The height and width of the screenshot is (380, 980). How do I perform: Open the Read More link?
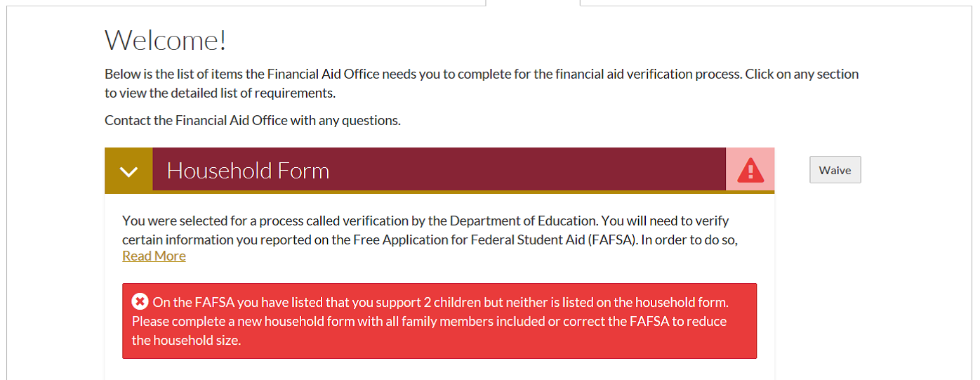tap(154, 256)
